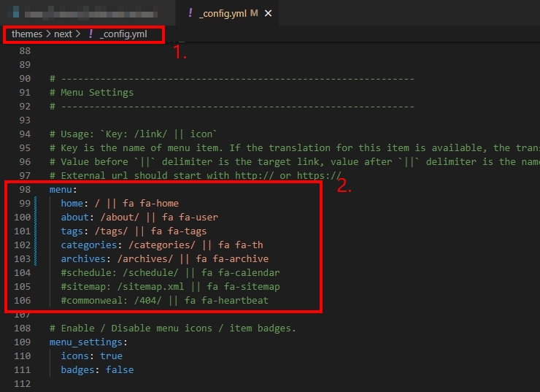
Task: Click the commented '#sitemap' line
Action: (170, 287)
